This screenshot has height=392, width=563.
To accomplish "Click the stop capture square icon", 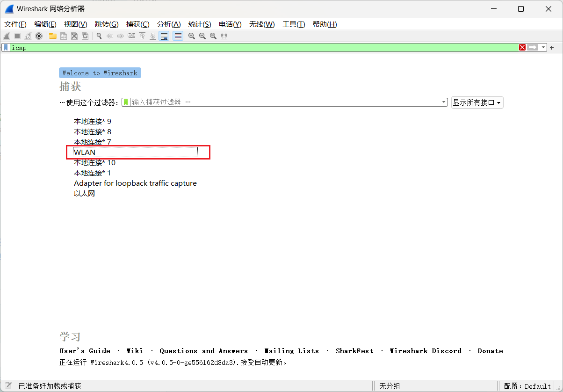I will point(17,36).
